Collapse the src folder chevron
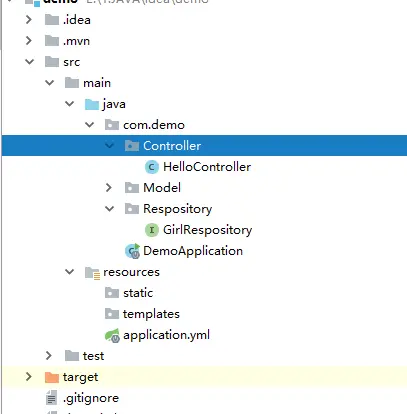 click(30, 62)
